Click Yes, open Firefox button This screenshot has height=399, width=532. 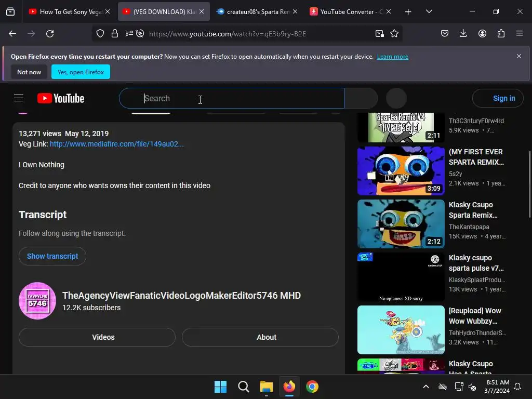(81, 72)
